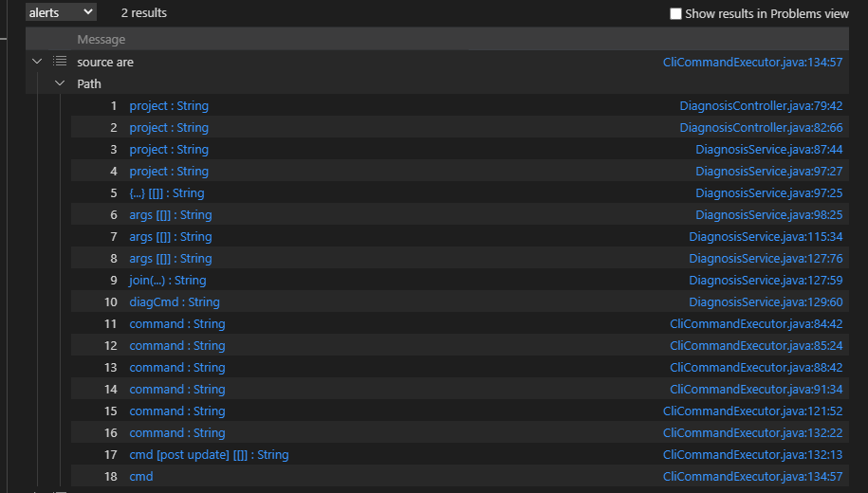
Task: Select 'cmd [post update] [[]] : String' step
Action: point(209,454)
